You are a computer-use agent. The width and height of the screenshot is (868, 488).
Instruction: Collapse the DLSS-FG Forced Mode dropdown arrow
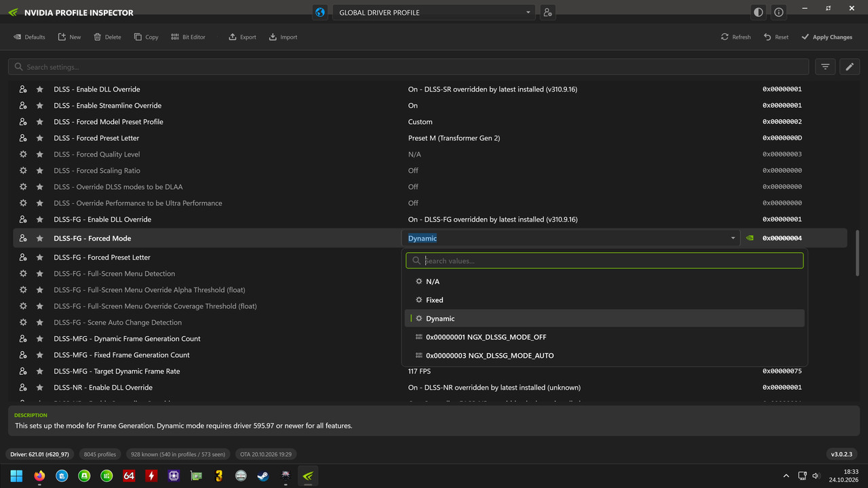[733, 238]
